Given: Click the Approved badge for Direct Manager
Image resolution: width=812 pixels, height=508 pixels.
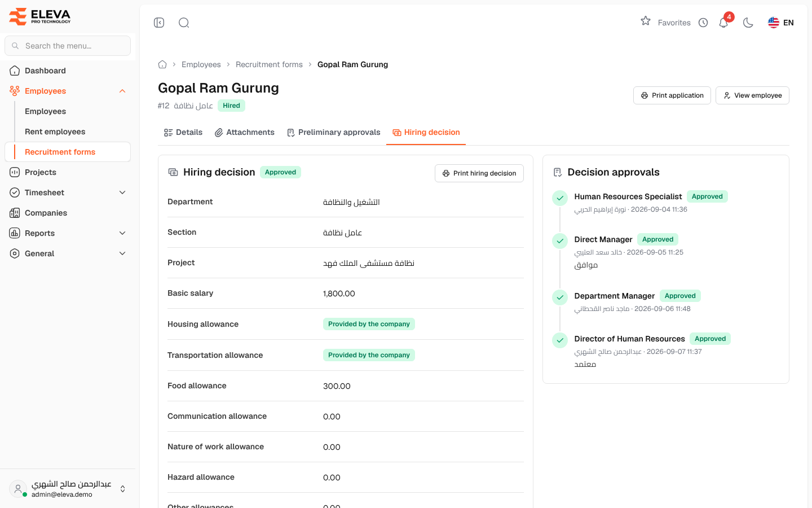Looking at the screenshot, I should click(657, 239).
